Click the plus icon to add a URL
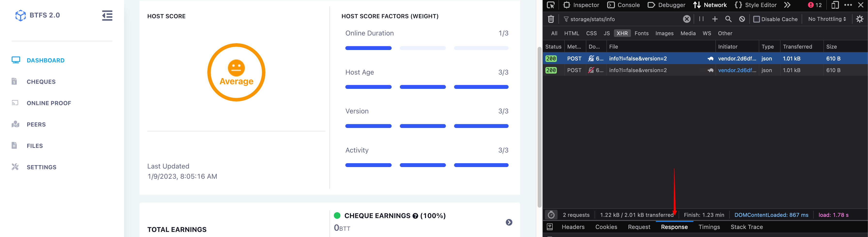The height and width of the screenshot is (237, 868). (x=715, y=19)
